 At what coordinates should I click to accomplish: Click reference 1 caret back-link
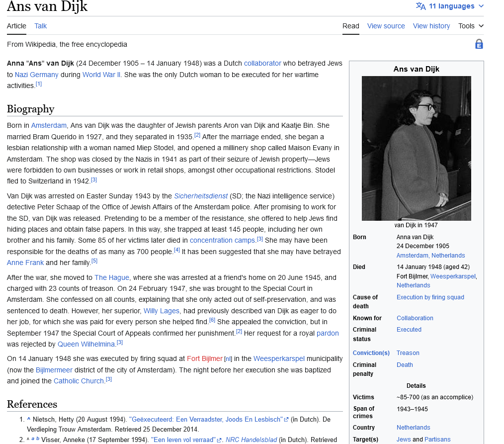coord(29,419)
